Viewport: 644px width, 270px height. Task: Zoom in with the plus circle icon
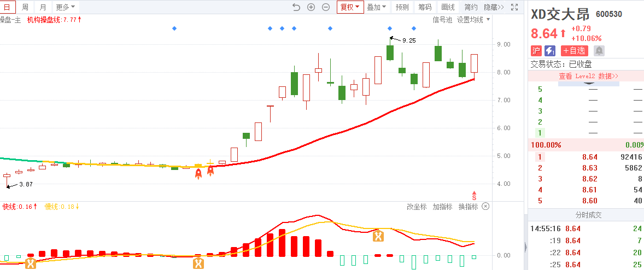(311, 7)
